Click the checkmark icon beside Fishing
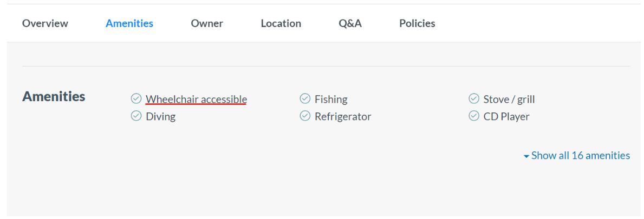The width and height of the screenshot is (644, 219). coord(305,98)
